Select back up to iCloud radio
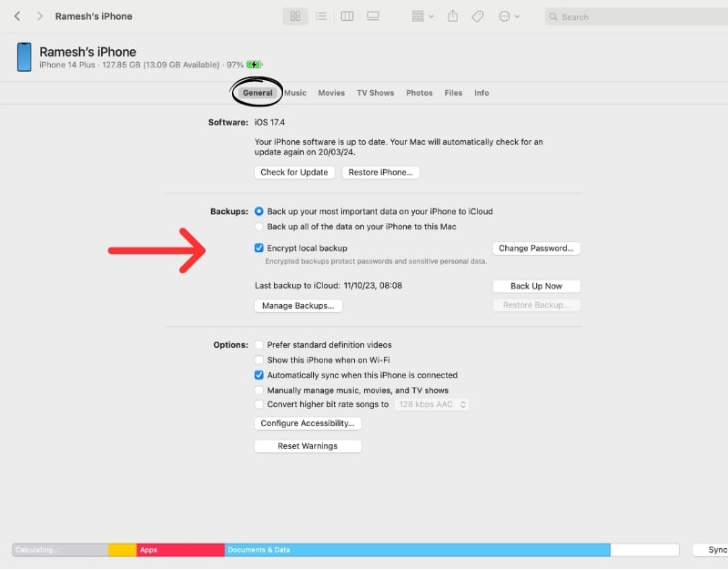The image size is (728, 569). pos(258,211)
